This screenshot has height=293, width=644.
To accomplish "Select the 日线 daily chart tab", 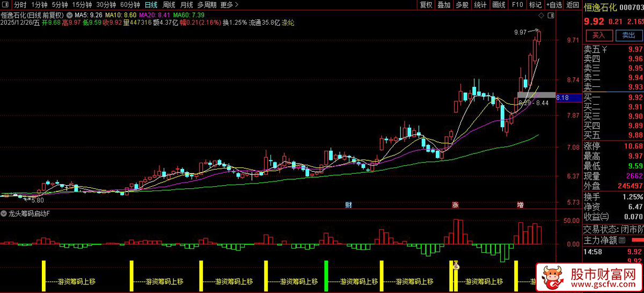I will [x=151, y=5].
